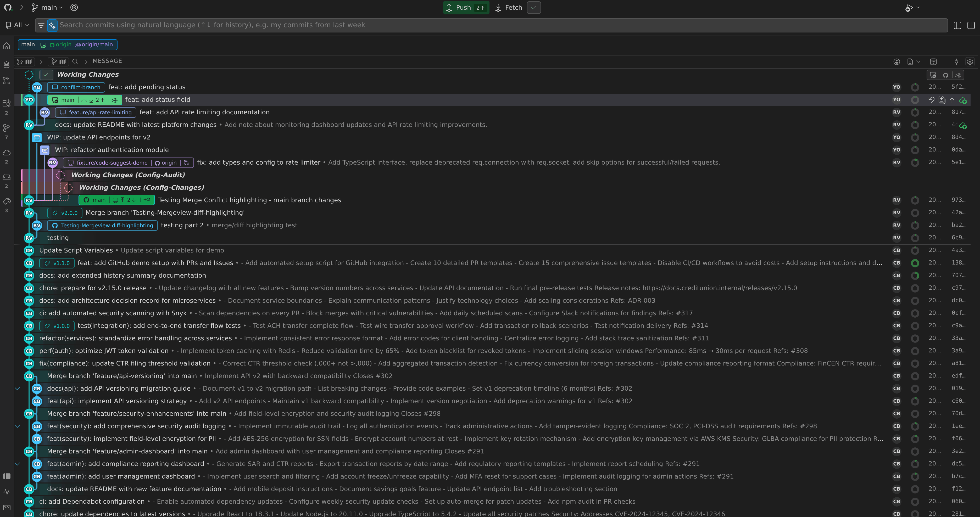Open the launchpad target icon beside the main branch selector
This screenshot has height=517, width=980.
click(x=74, y=7)
